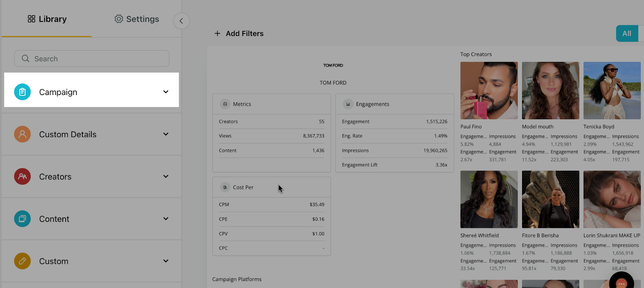The width and height of the screenshot is (644, 288).
Task: Click the search magnifier icon
Action: click(x=25, y=58)
